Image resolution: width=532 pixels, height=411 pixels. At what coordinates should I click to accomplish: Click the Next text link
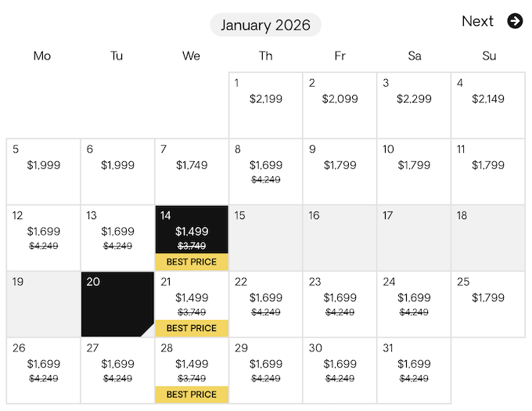tap(477, 21)
